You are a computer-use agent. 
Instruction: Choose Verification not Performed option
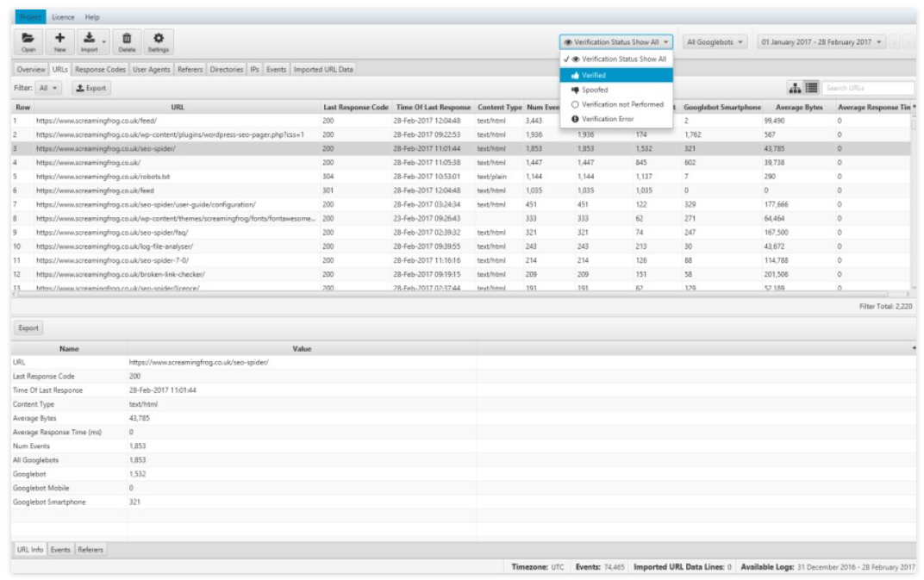(615, 104)
